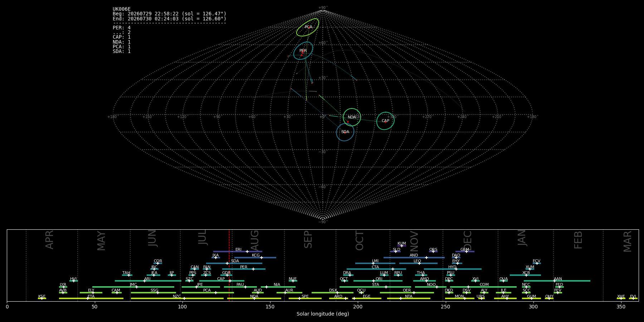Viewport: 644px width, 322px height.
Task: Click the EVI shower label in timeline
Action: click(x=633, y=297)
